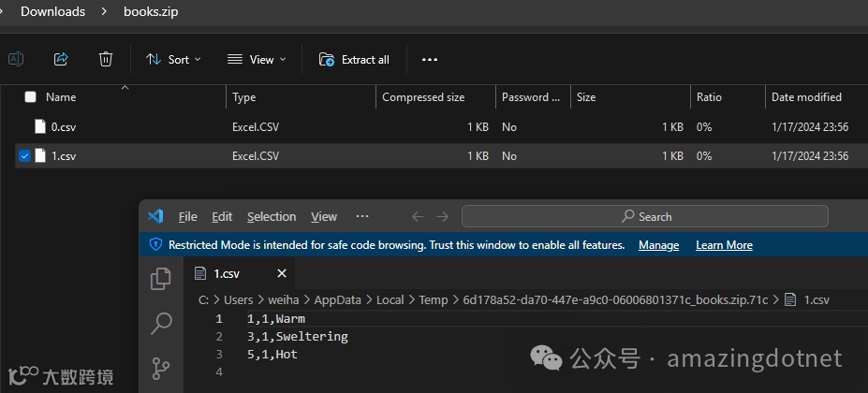Click the Share icon in Explorer toolbar

pos(61,59)
